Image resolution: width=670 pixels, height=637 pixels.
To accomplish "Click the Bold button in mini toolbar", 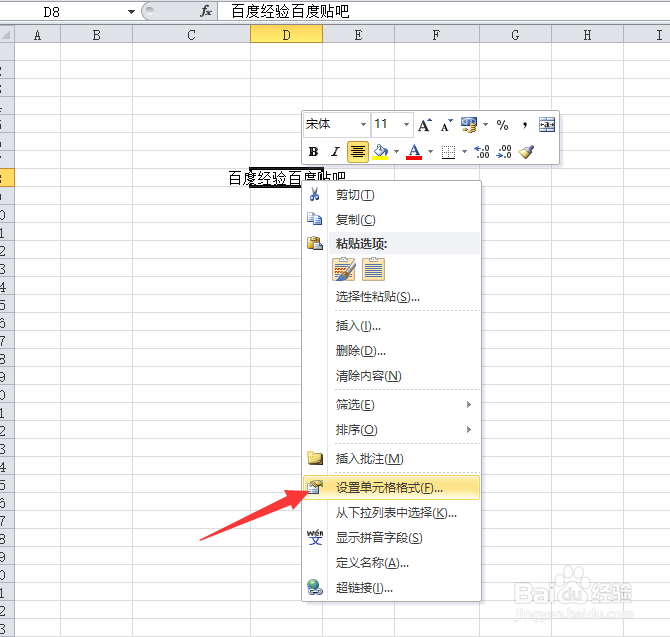I will (x=313, y=152).
